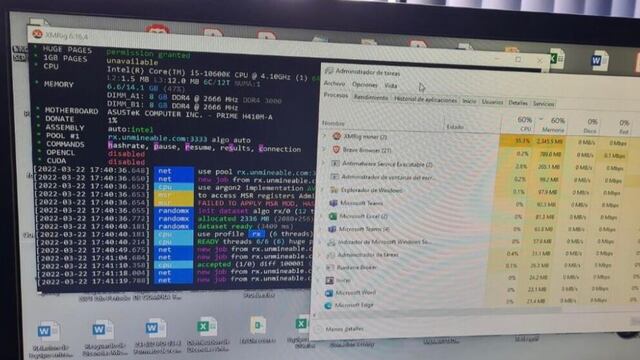Expand the Explorador de Windows group
The width and height of the screenshot is (640, 360).
coord(323,189)
